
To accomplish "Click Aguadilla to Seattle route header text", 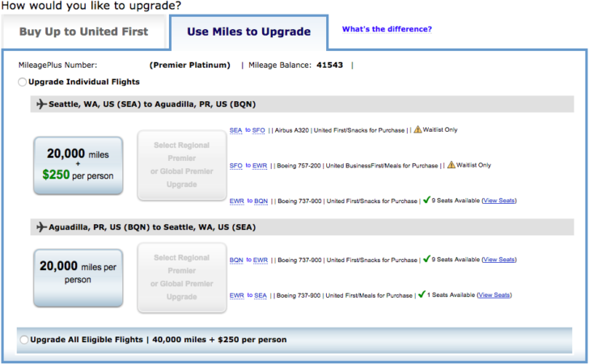I will (152, 226).
